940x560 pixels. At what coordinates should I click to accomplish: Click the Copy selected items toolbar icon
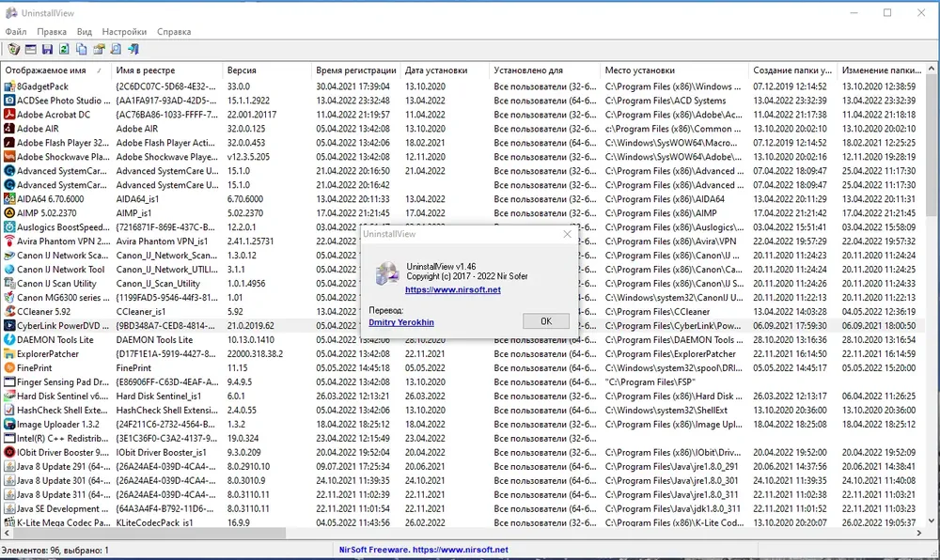82,49
